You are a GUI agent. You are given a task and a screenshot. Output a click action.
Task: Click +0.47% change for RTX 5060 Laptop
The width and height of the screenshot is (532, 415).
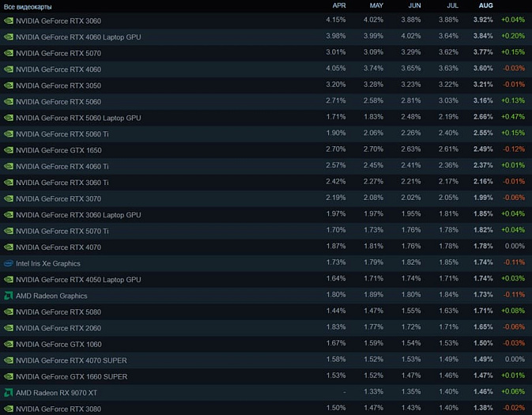pos(513,117)
